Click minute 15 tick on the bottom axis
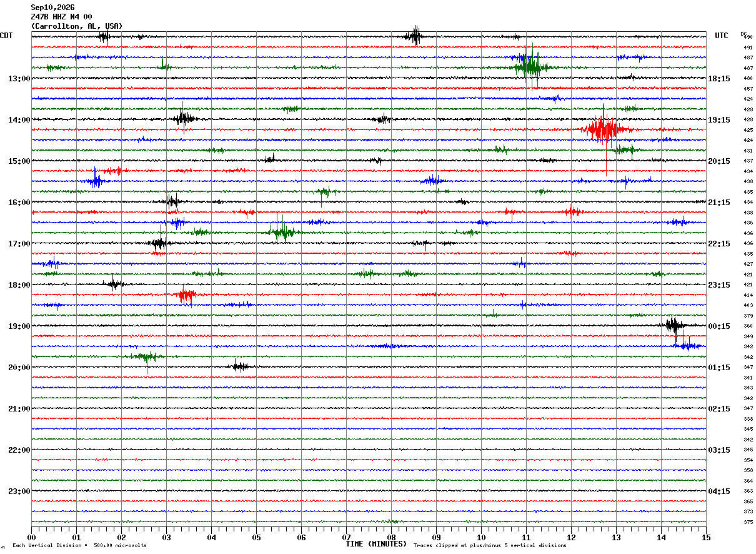 point(706,537)
